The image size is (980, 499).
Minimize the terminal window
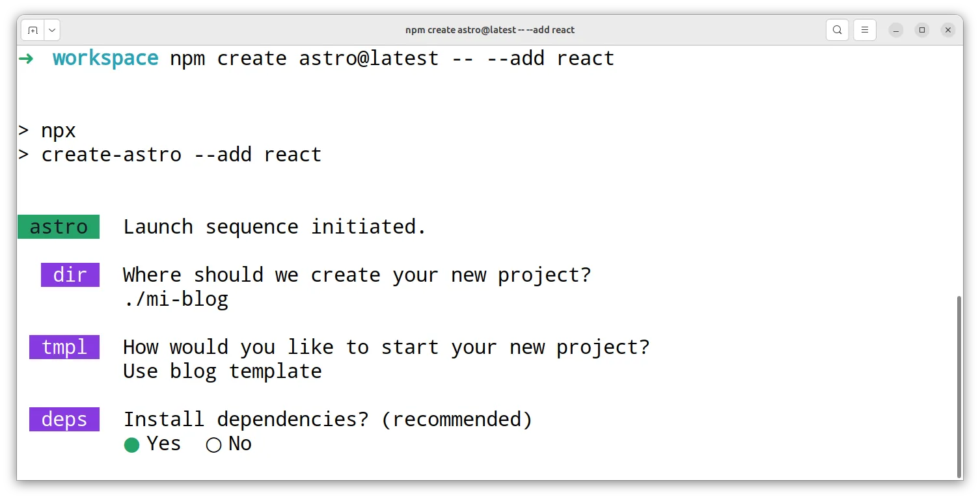[x=897, y=30]
